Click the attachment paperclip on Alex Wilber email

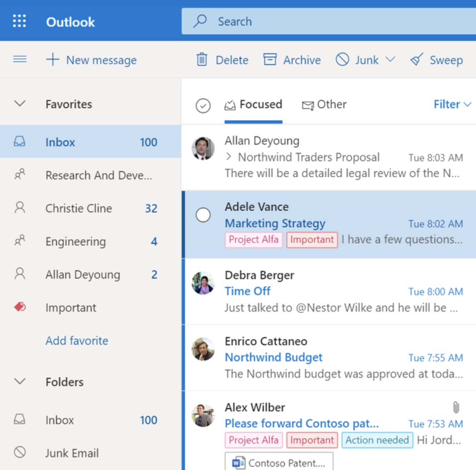click(456, 407)
